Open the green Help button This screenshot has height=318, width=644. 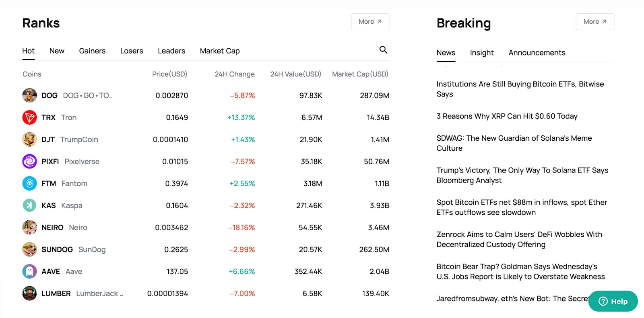(x=613, y=301)
